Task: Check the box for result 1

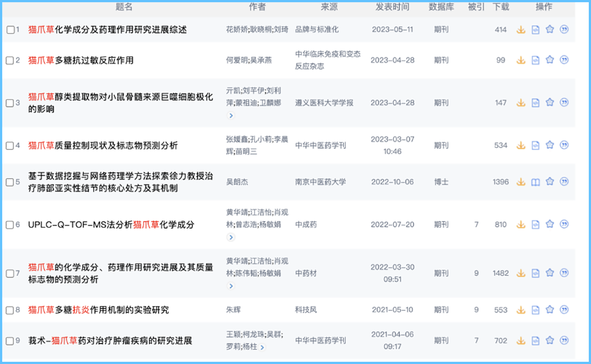Action: click(x=10, y=30)
